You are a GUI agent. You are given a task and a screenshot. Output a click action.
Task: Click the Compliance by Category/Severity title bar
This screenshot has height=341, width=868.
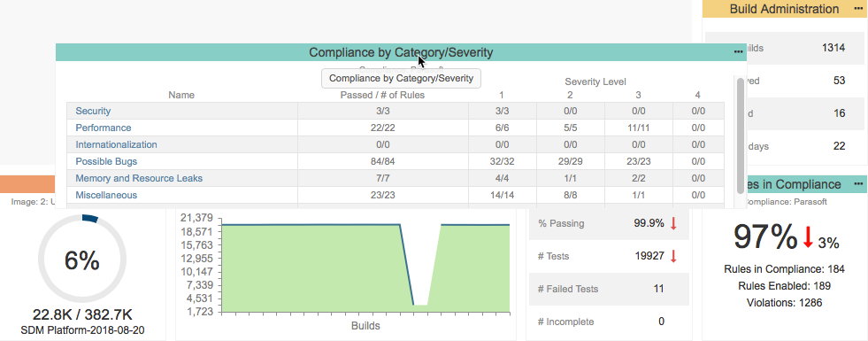[401, 52]
